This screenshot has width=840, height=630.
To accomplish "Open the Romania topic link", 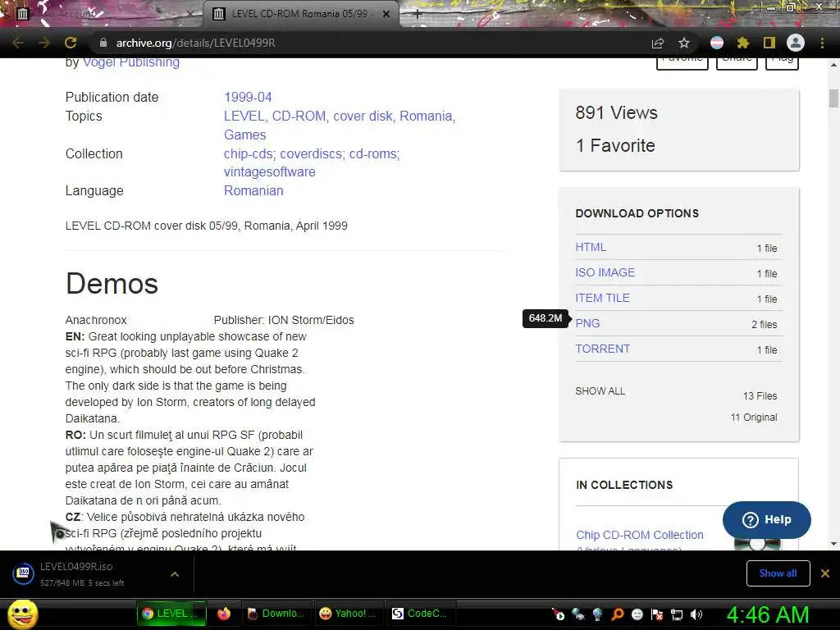I will click(426, 116).
